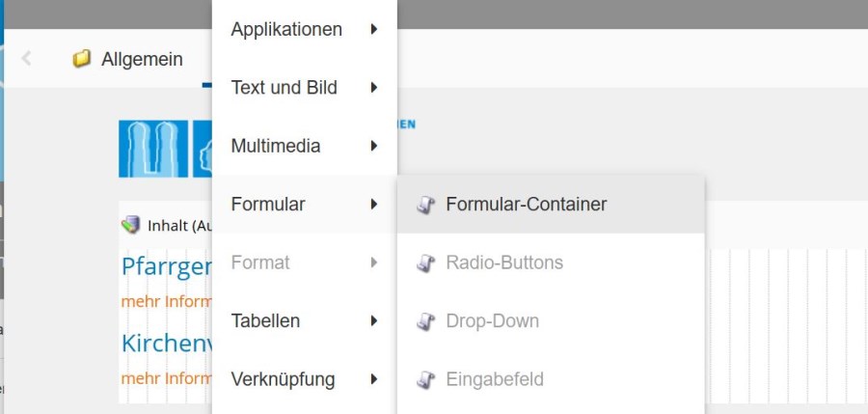Open the Kirchenv heading link
Screen dimensions: 868x414
tap(166, 343)
